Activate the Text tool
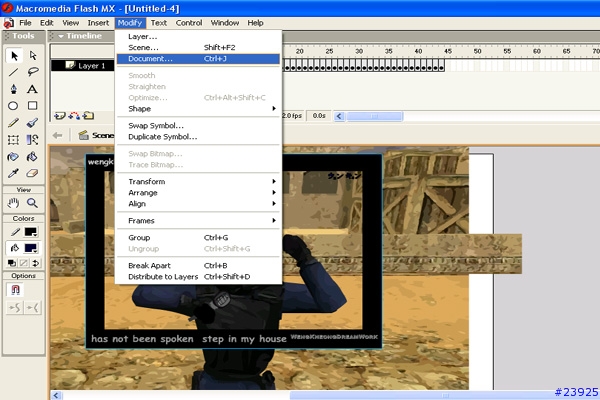The image size is (600, 400). (33, 89)
